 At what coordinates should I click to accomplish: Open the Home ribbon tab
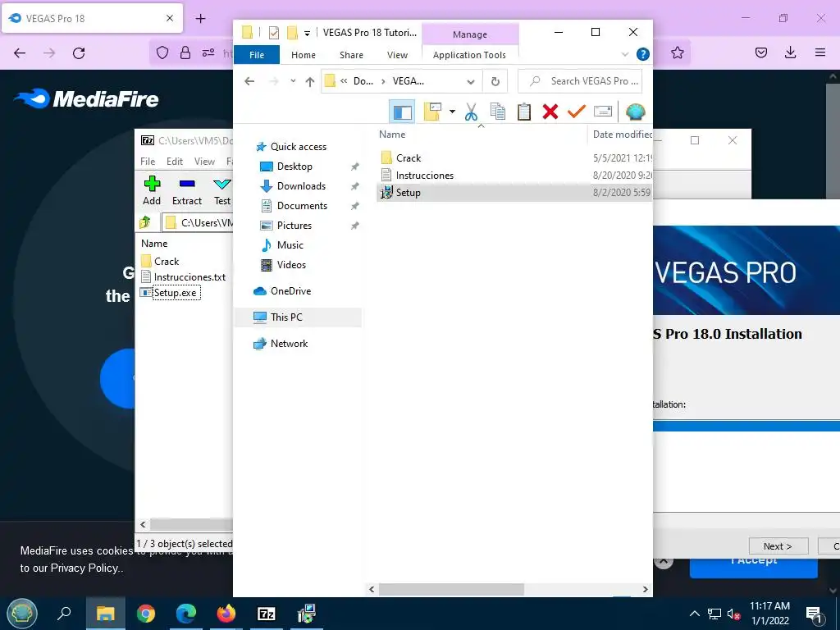coord(304,55)
